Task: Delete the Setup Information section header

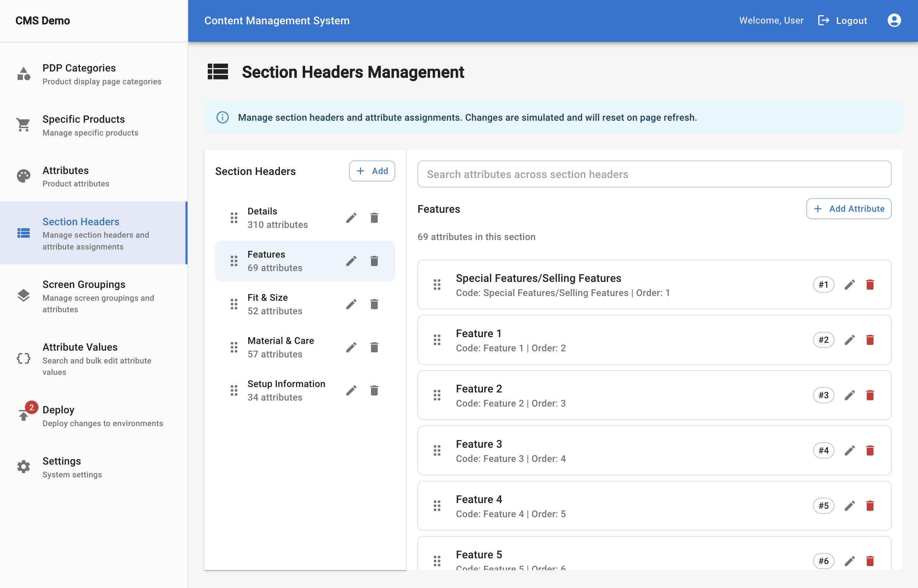Action: point(374,390)
